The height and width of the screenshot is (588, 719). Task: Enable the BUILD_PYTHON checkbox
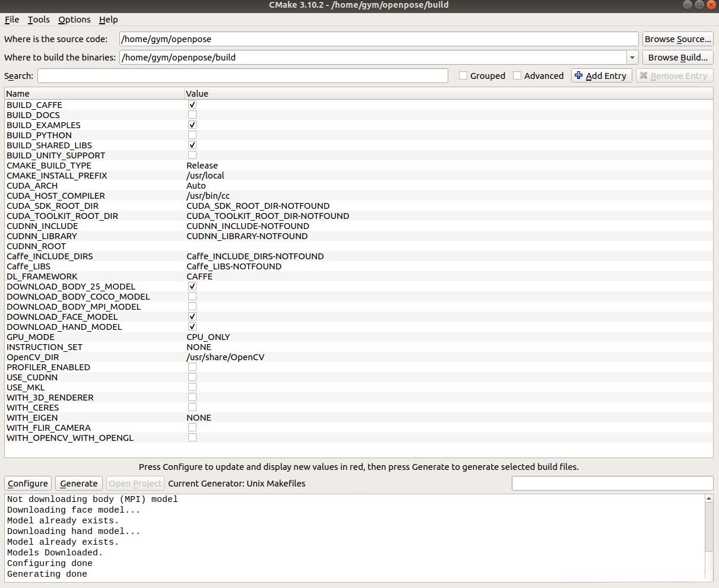(192, 135)
